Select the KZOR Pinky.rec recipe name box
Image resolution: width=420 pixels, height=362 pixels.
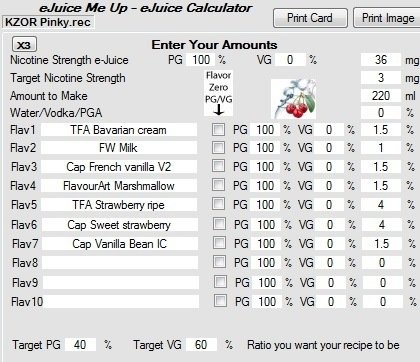click(x=48, y=22)
